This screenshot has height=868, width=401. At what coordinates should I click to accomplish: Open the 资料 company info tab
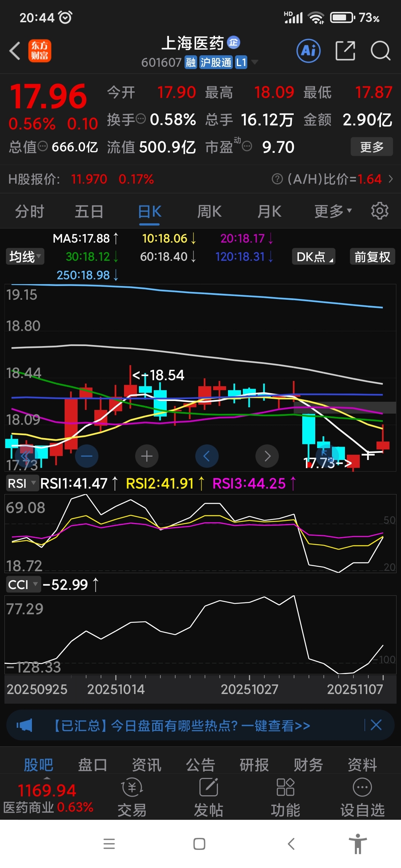click(x=362, y=765)
